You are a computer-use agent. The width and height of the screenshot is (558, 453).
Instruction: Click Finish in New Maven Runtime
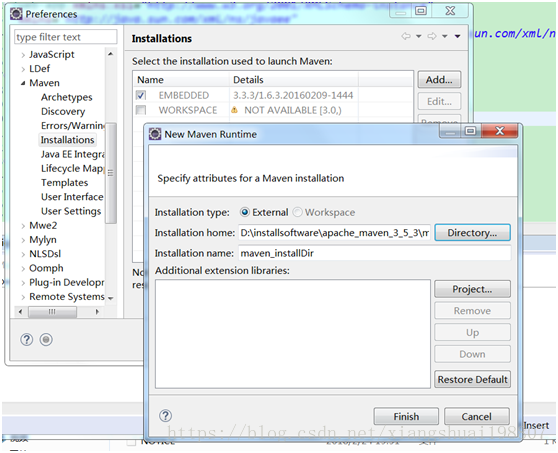406,416
